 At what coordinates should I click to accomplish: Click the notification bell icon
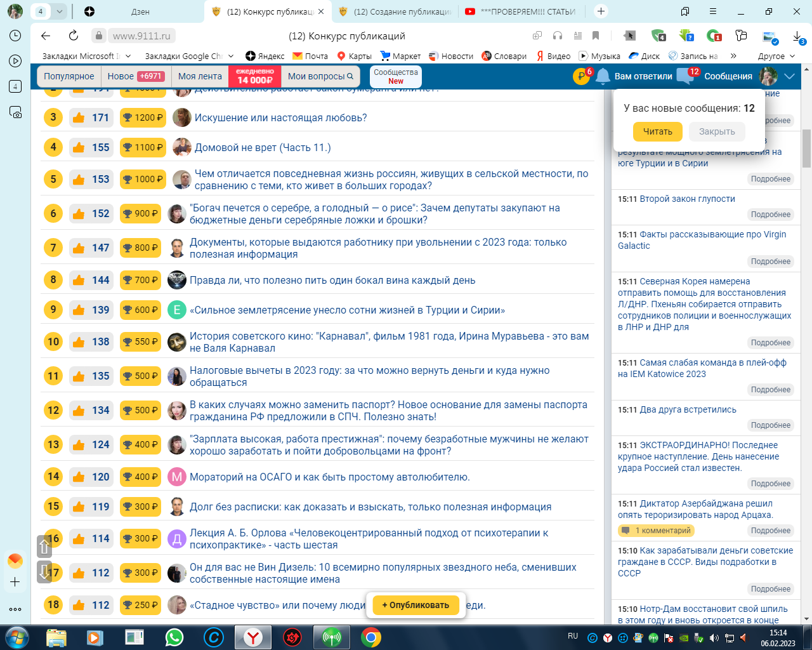click(x=603, y=76)
